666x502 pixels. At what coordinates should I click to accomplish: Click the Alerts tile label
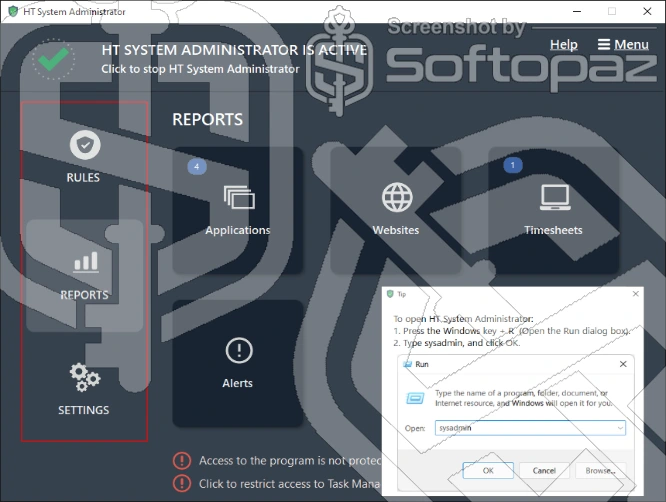coord(237,383)
